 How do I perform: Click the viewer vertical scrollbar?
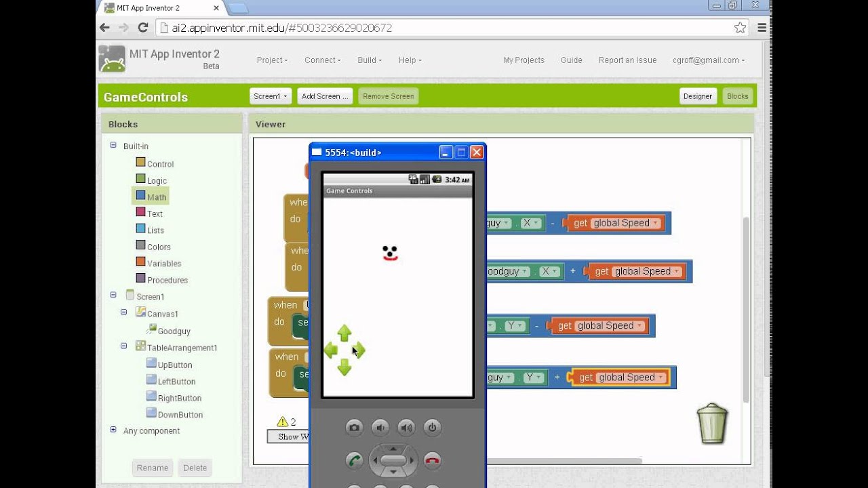[747, 308]
